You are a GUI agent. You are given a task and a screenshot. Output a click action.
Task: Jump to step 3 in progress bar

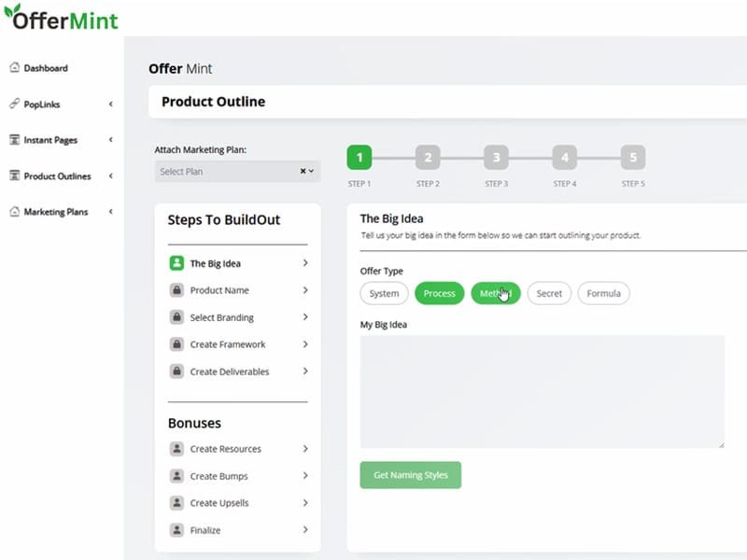tap(496, 157)
